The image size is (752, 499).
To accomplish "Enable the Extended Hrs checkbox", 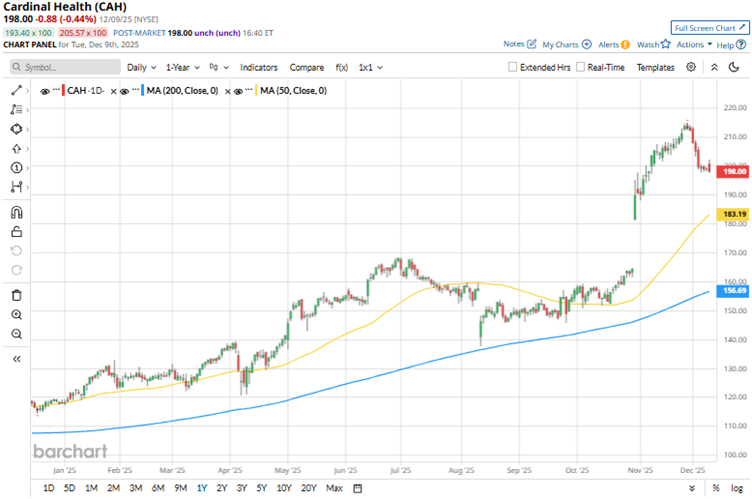I will point(513,67).
